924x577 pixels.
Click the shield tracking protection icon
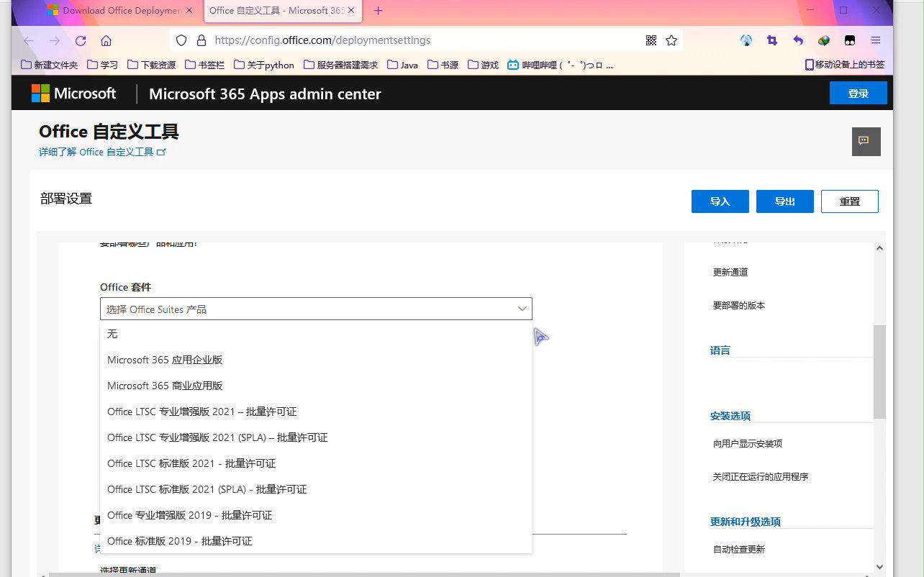pos(181,40)
